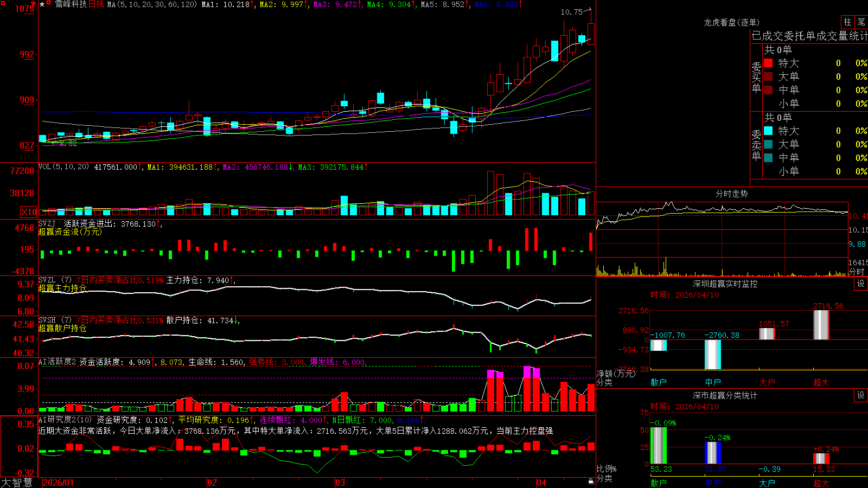Click the 2026/01 date marker on the time axis
The image size is (868, 488).
pos(58,483)
